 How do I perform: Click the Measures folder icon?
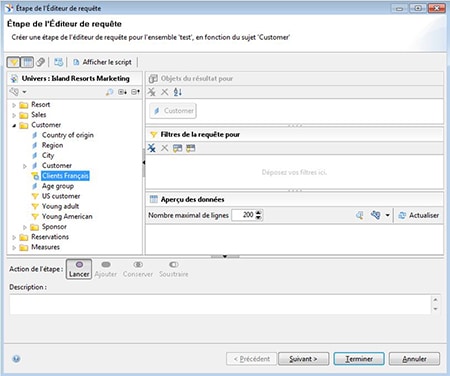tap(24, 248)
